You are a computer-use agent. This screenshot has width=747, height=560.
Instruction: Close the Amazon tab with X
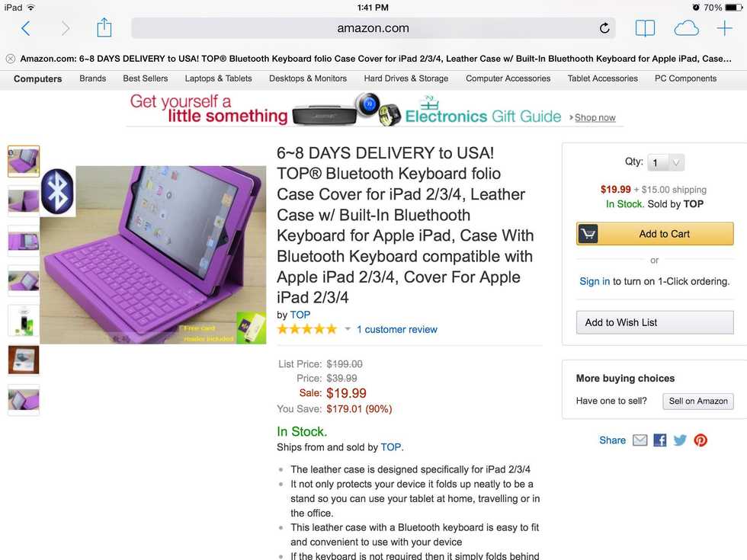11,59
